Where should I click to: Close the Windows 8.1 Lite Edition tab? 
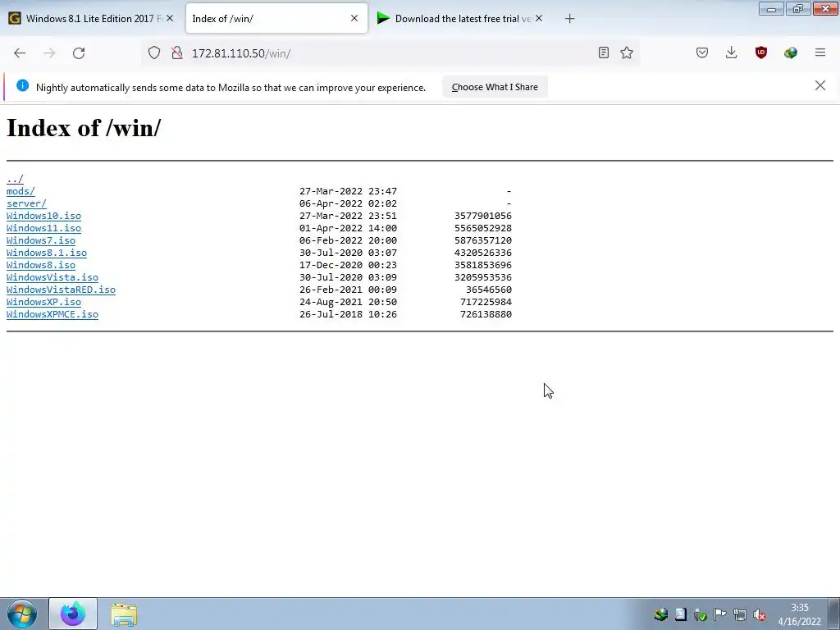point(170,18)
